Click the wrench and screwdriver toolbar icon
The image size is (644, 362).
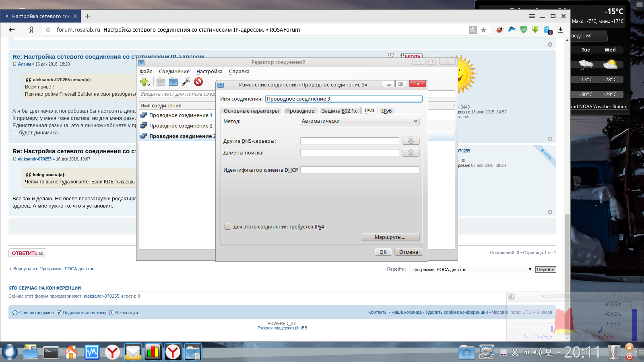tap(186, 82)
